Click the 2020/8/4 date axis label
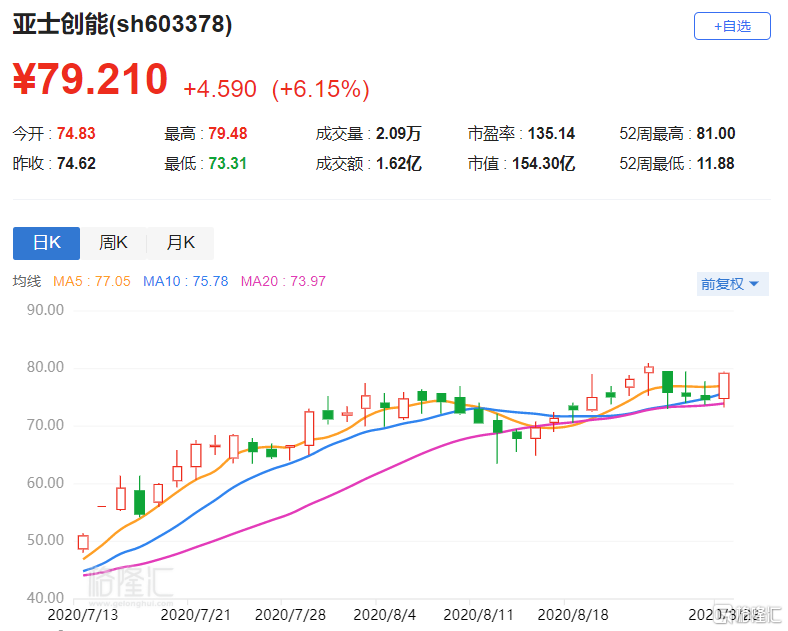Image resolution: width=788 pixels, height=631 pixels. [384, 615]
